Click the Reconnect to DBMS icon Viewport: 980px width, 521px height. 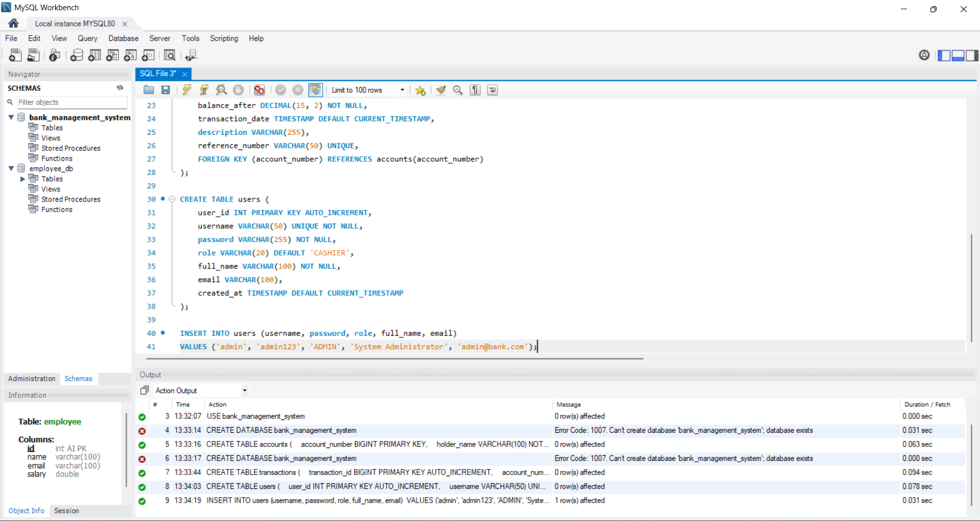coord(191,55)
